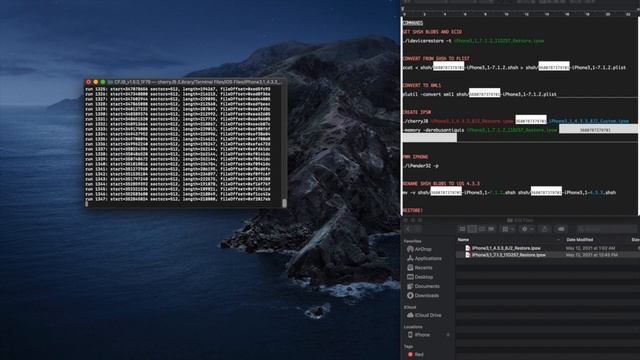
Task: Open iCloud Drive in Finder sidebar
Action: tap(424, 315)
